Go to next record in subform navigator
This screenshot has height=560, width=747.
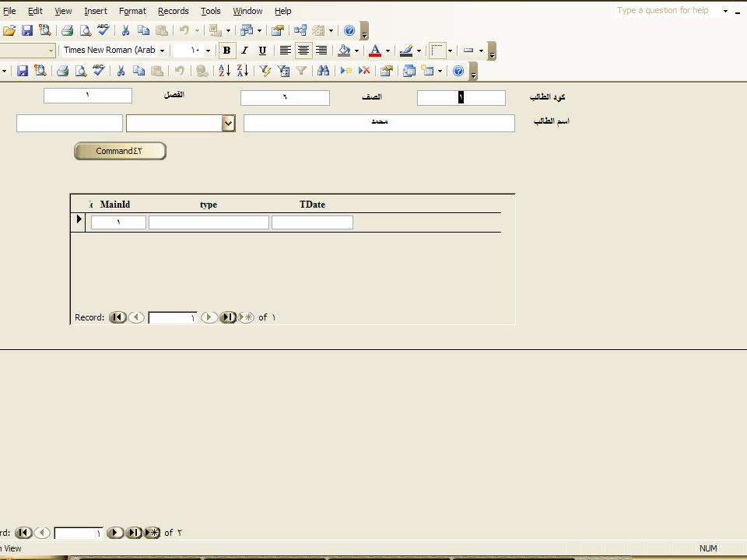[x=209, y=317]
